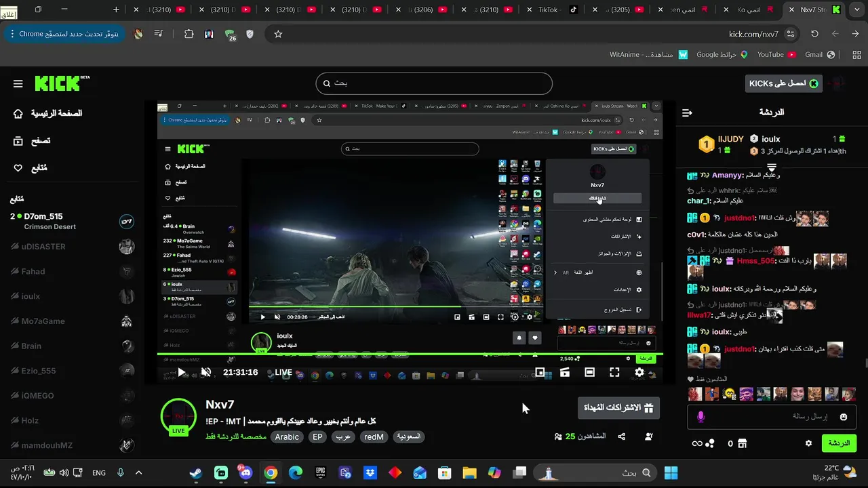Select the السعودية tag
Image resolution: width=868 pixels, height=488 pixels.
coord(409,437)
